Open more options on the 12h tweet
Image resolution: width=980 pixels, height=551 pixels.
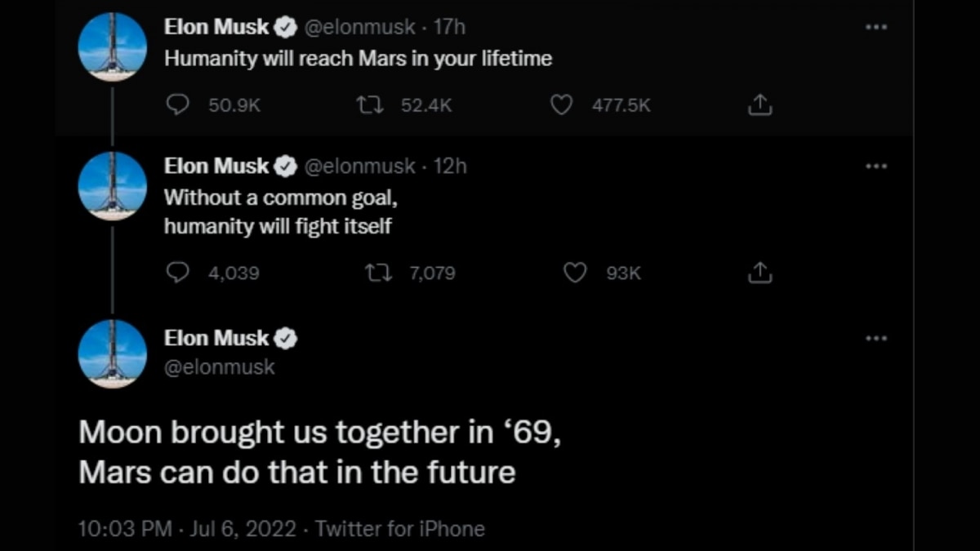click(875, 167)
